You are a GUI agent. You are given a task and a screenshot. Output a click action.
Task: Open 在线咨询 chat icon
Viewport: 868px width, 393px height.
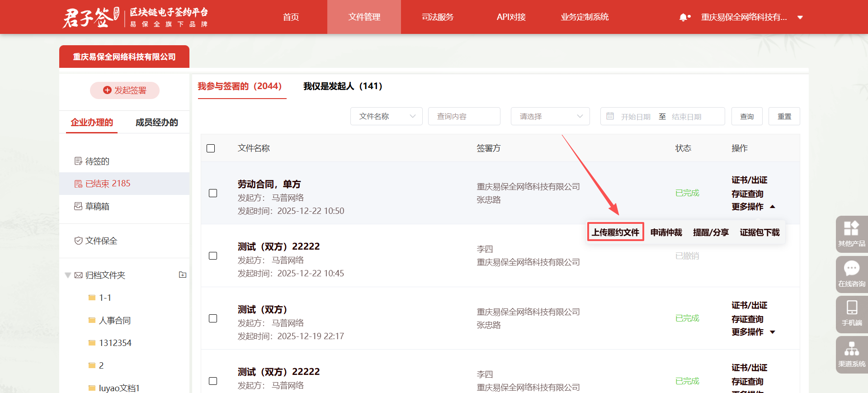851,274
